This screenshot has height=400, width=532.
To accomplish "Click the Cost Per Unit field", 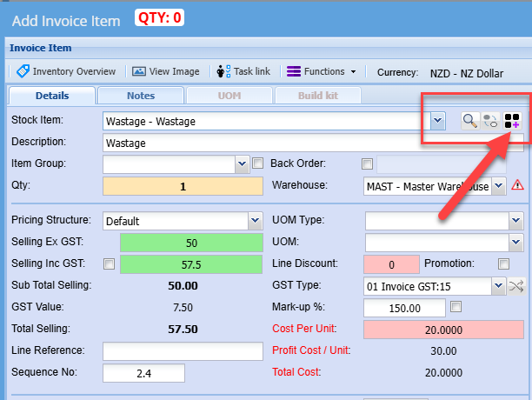I will [444, 330].
